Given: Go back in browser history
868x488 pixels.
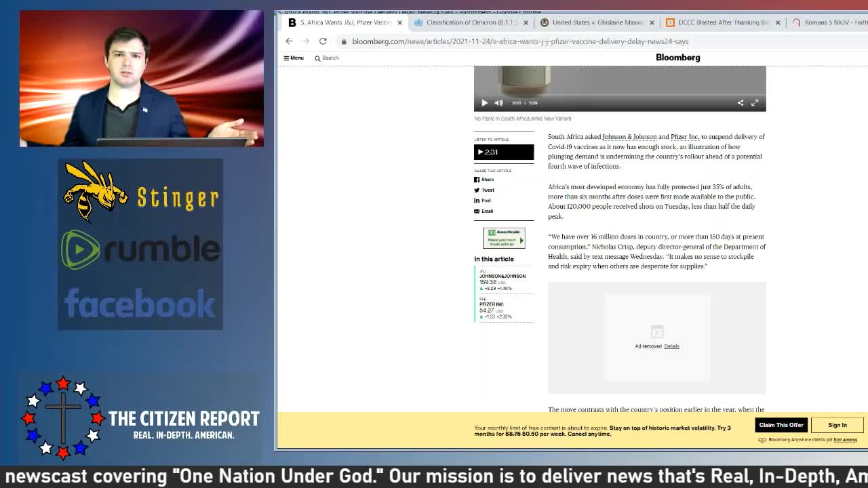Looking at the screenshot, I should 289,41.
